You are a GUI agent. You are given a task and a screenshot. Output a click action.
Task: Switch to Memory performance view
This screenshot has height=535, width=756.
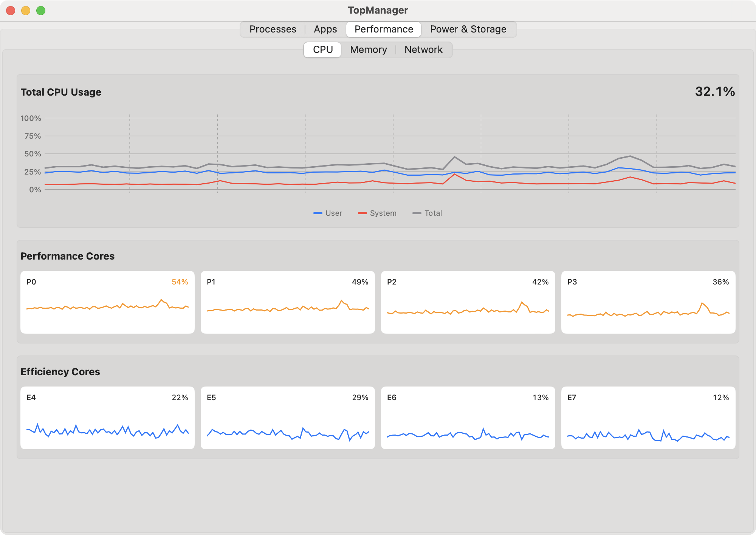click(x=368, y=49)
